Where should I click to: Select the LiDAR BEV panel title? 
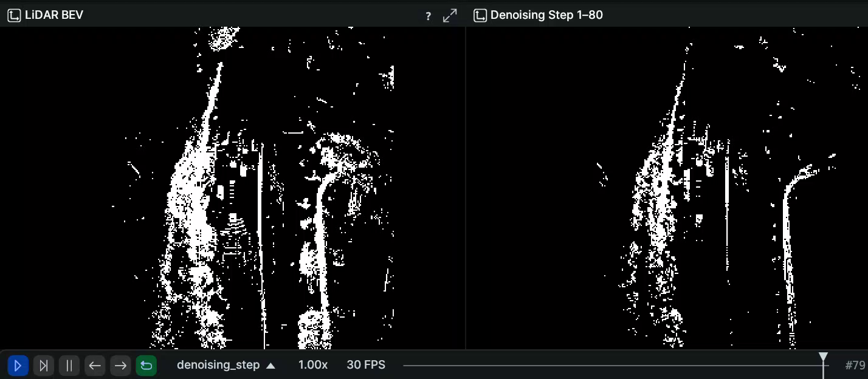[x=54, y=15]
